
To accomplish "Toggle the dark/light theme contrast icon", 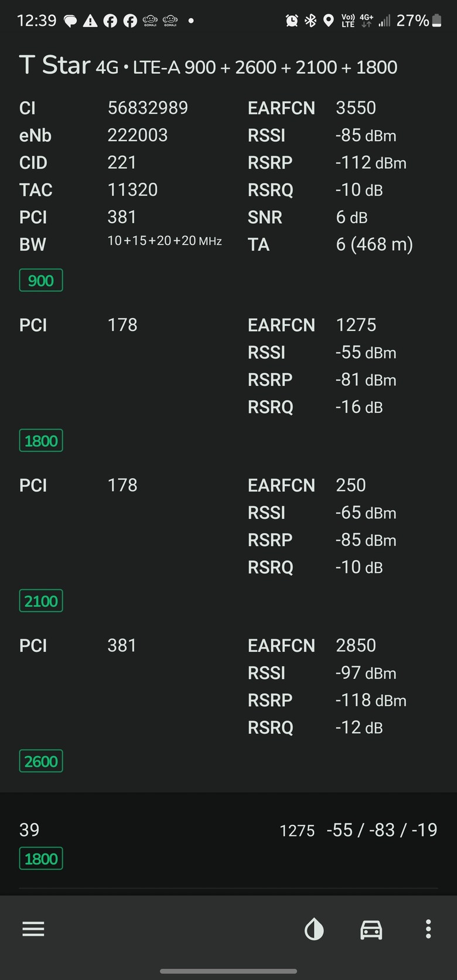I will click(x=314, y=929).
